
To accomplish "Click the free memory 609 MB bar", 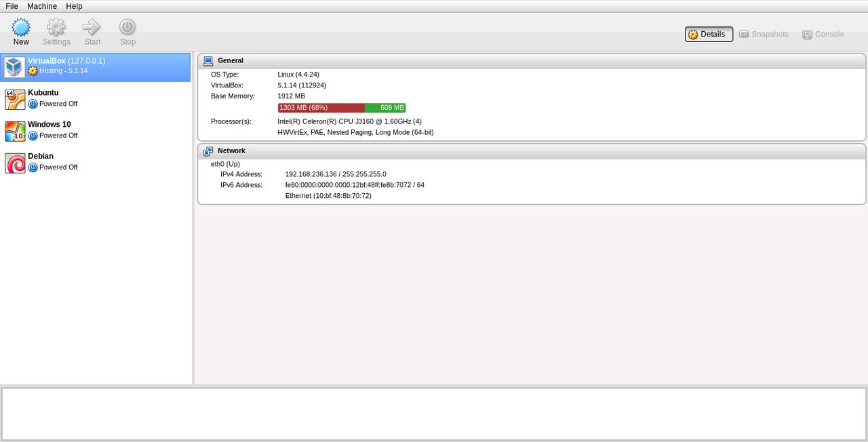I will point(385,108).
